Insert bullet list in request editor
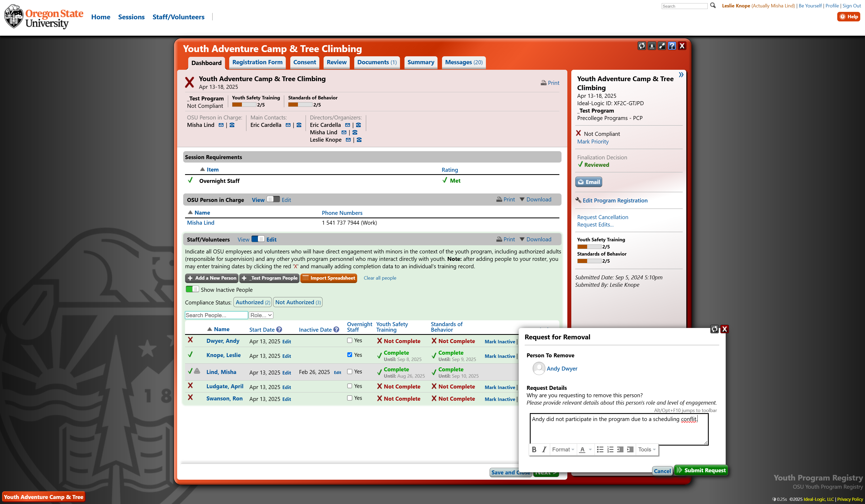 (x=600, y=450)
